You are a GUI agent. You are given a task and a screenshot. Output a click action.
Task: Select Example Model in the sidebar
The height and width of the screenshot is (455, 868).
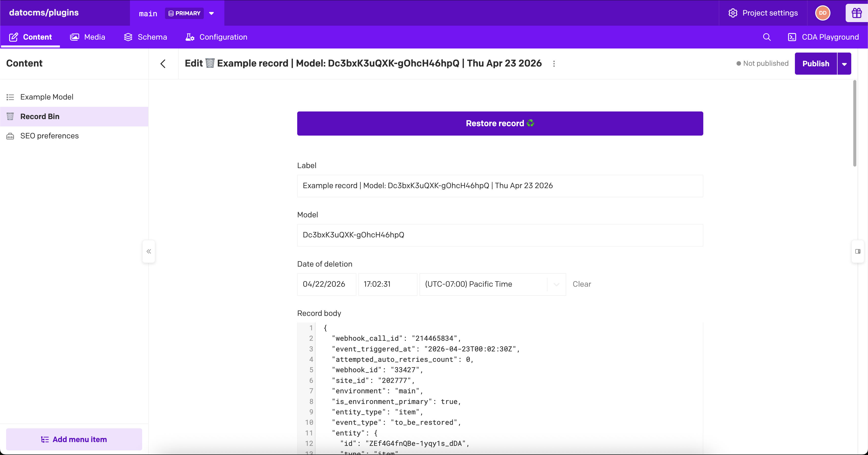[47, 97]
